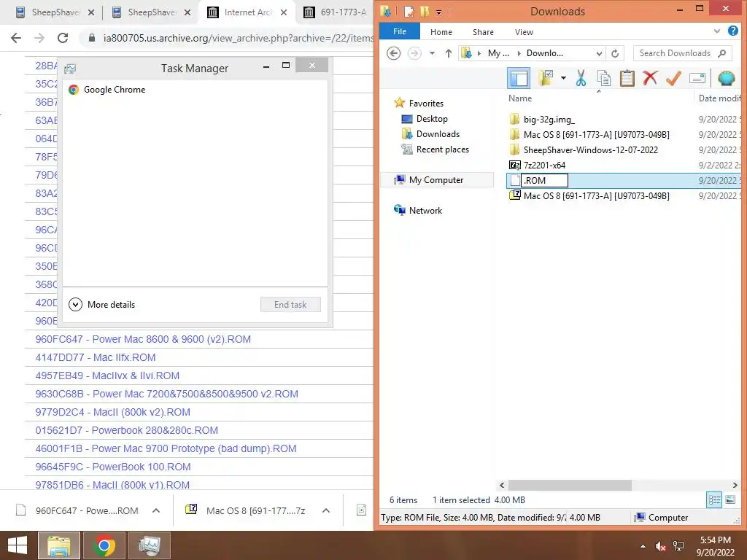Select the SheepShaver-Windows-12-07-2022 folder
The height and width of the screenshot is (560, 747).
point(590,150)
